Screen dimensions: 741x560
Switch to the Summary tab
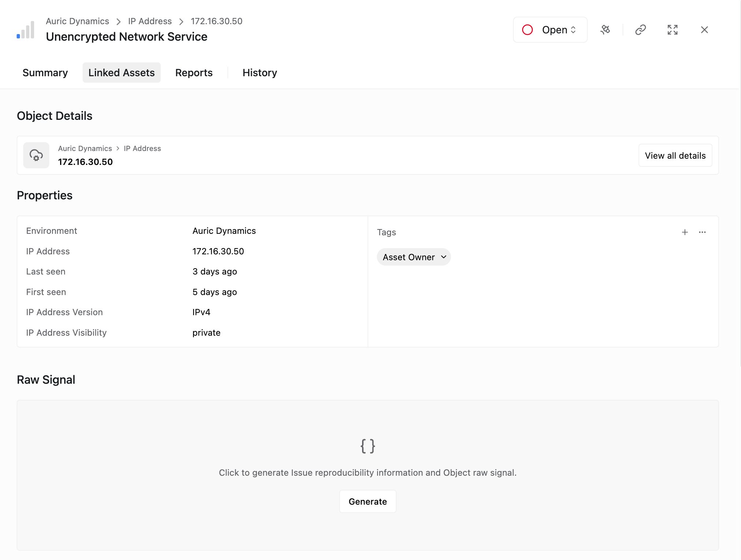coord(45,73)
